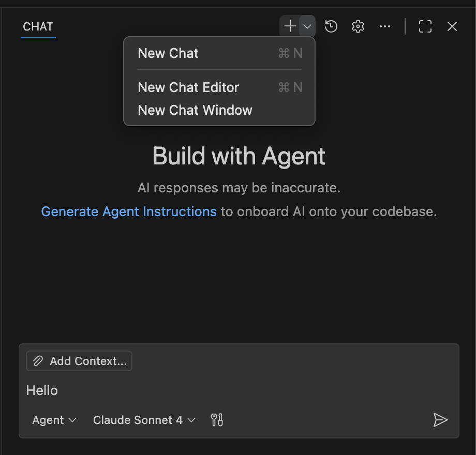Maximize the chat panel with the expand icon
Image resolution: width=476 pixels, height=455 pixels.
(425, 26)
